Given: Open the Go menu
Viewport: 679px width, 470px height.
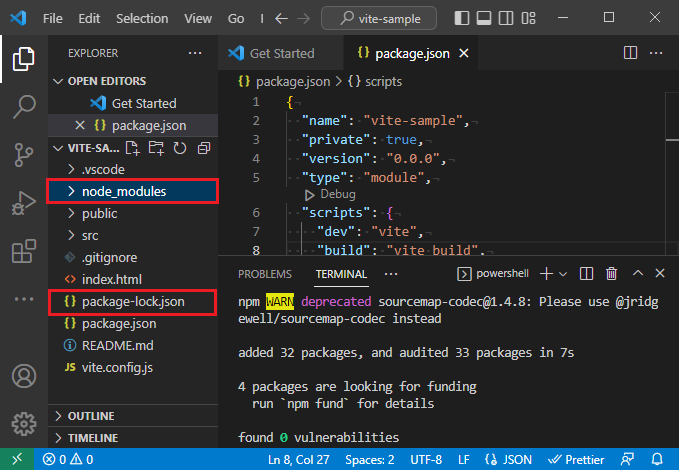Looking at the screenshot, I should point(236,19).
